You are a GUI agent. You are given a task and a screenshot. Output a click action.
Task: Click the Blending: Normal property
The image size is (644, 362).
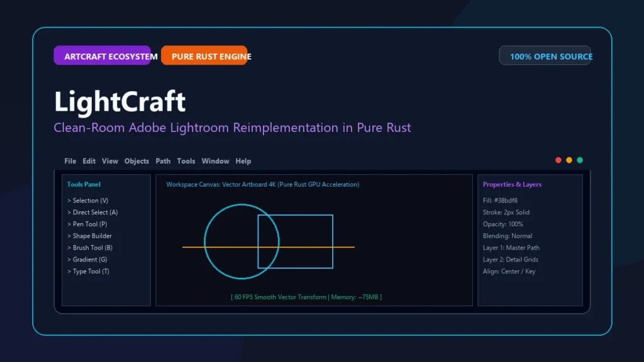(x=508, y=236)
